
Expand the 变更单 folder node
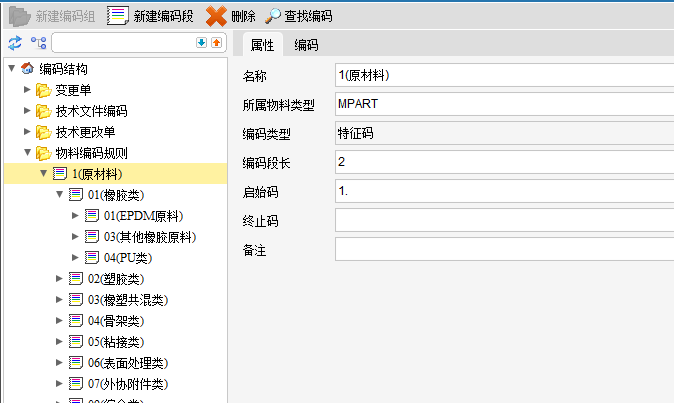pyautogui.click(x=28, y=90)
